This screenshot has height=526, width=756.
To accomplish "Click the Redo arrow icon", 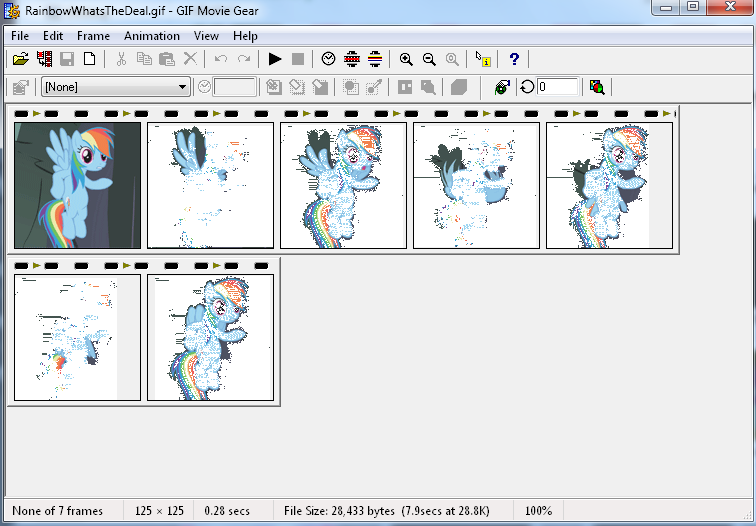I will pos(244,59).
